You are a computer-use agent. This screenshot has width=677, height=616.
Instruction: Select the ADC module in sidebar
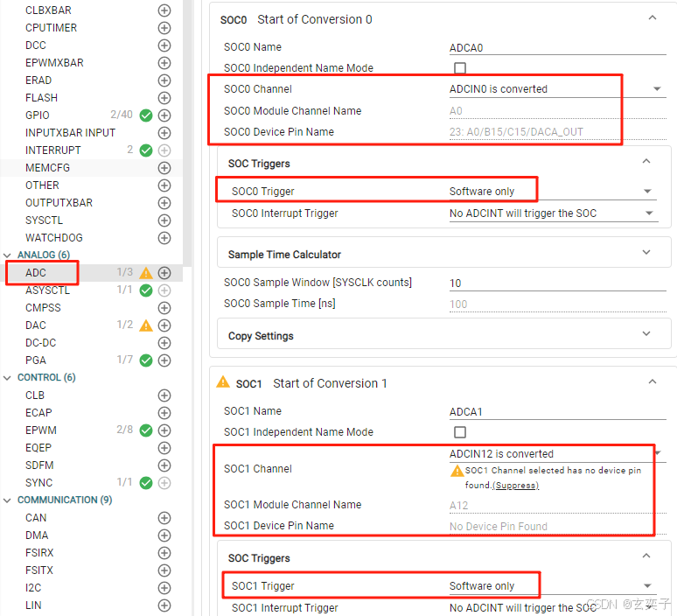tap(35, 273)
